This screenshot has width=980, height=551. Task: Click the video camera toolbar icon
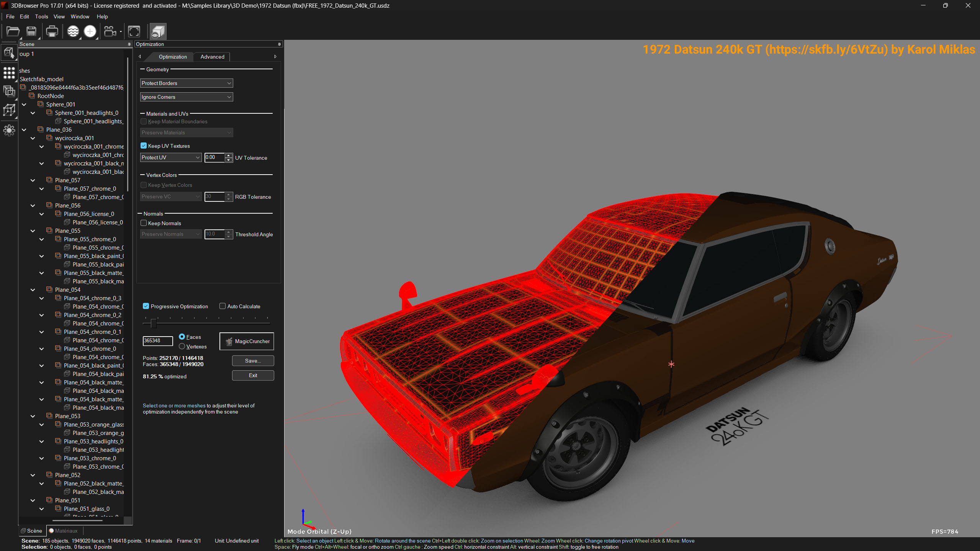(110, 31)
